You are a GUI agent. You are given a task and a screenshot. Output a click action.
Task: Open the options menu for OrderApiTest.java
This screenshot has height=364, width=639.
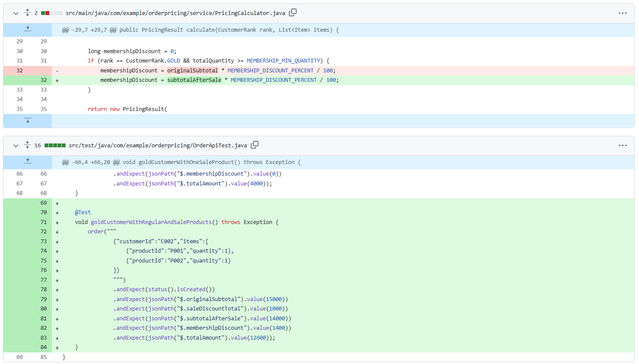point(623,146)
